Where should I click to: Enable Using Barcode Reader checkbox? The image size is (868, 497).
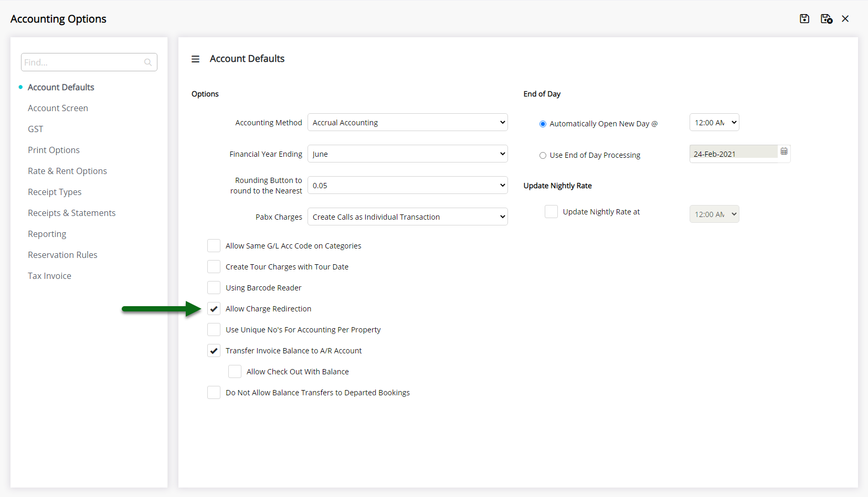tap(214, 288)
